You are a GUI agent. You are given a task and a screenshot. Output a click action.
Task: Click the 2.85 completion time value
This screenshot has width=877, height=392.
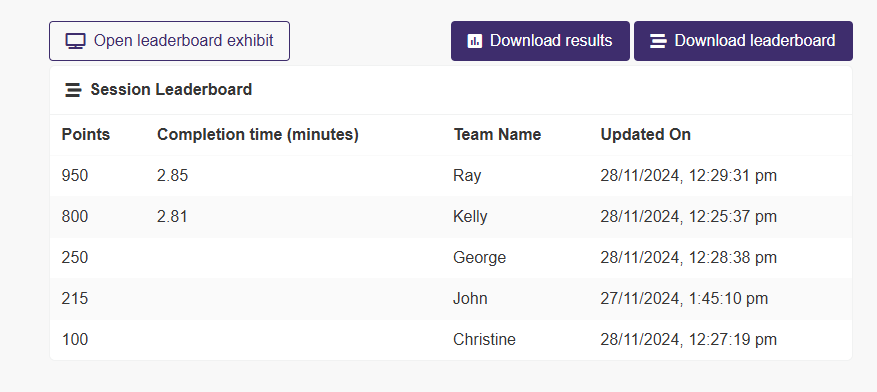point(173,176)
